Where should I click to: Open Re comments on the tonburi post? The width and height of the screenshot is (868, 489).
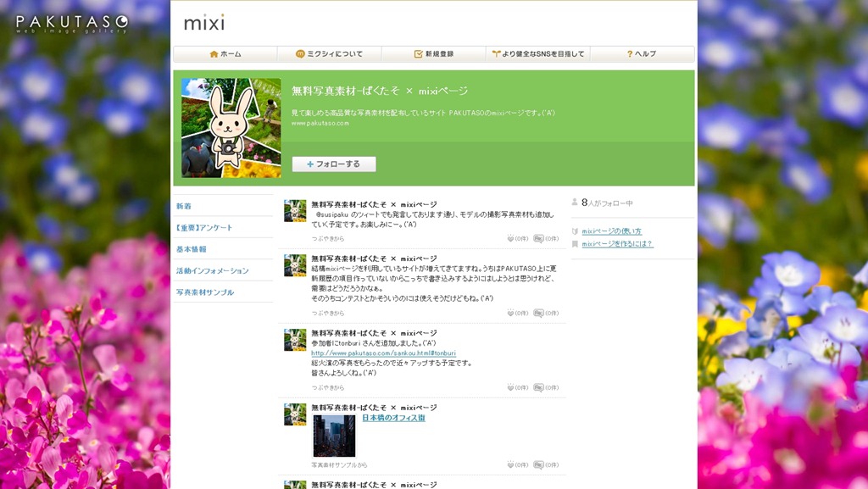click(538, 387)
